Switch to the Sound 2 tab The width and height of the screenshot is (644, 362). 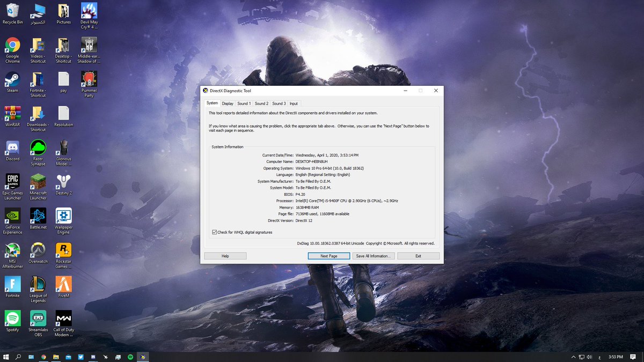261,104
